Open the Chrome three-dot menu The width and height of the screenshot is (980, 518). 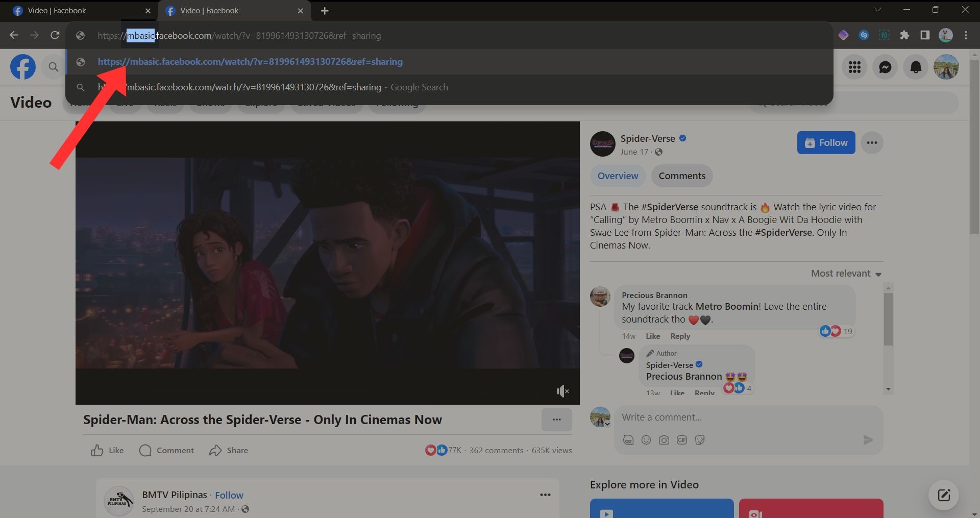coord(966,35)
